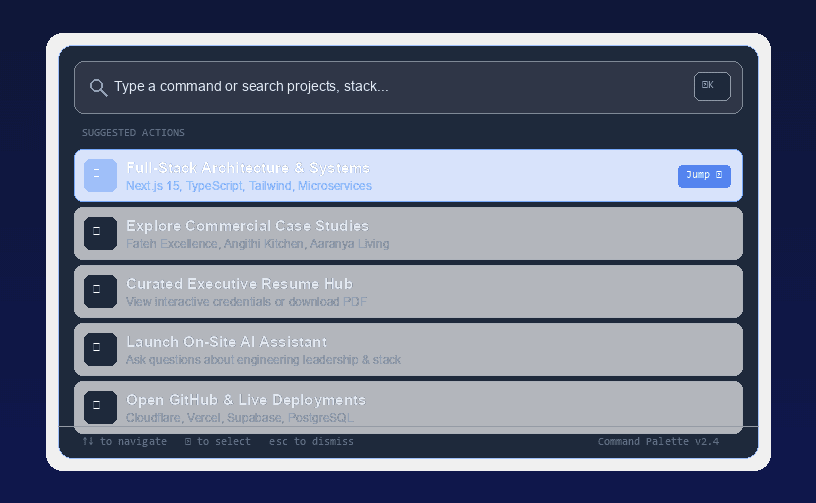The height and width of the screenshot is (503, 816).
Task: Click 'Next.js 15, TypeScript, Tailwind, Microservices' subtitle
Action: click(x=249, y=186)
